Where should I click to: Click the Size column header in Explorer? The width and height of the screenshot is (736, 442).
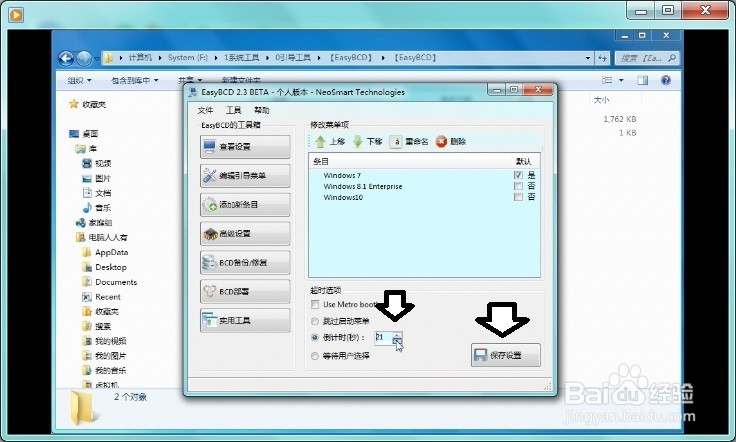click(601, 100)
